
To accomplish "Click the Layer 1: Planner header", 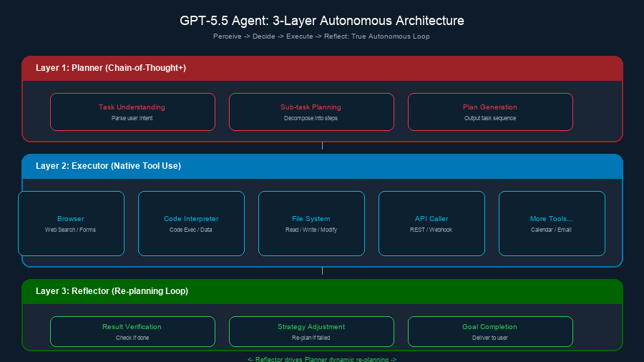I will (x=323, y=68).
